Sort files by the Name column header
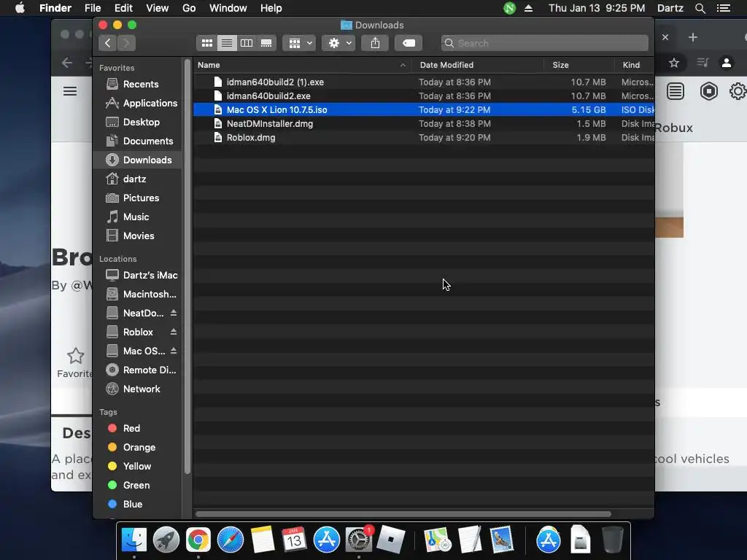Image resolution: width=747 pixels, height=560 pixels. click(x=303, y=65)
